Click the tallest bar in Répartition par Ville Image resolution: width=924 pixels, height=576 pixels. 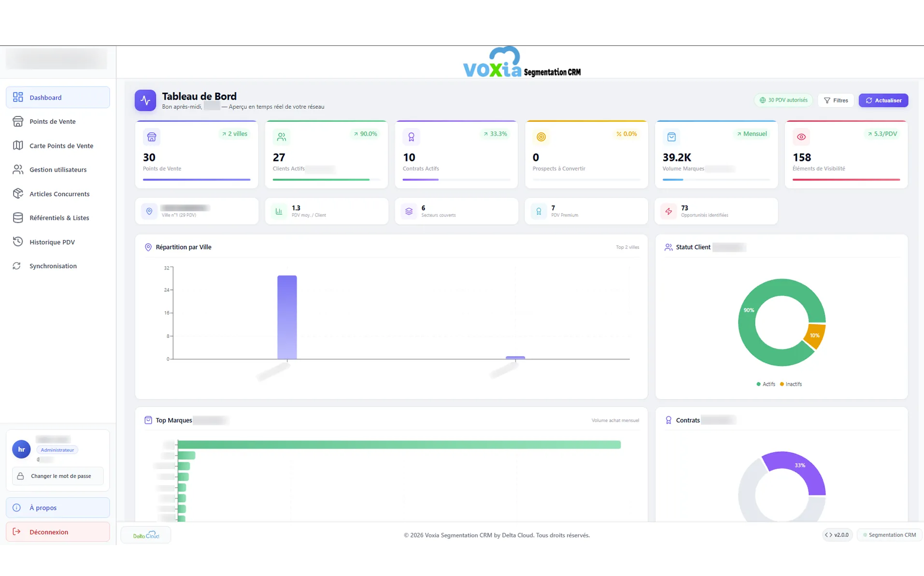pos(287,317)
